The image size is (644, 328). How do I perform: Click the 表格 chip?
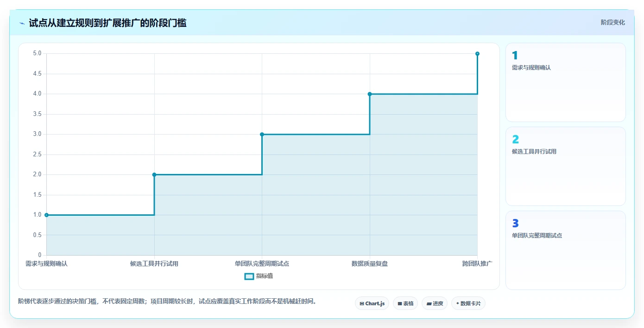coord(405,303)
